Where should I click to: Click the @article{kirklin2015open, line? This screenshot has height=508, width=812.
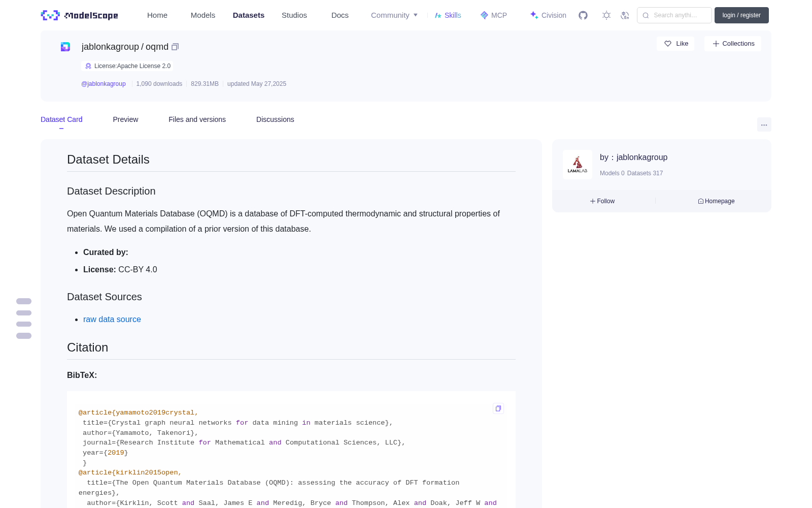(x=130, y=472)
